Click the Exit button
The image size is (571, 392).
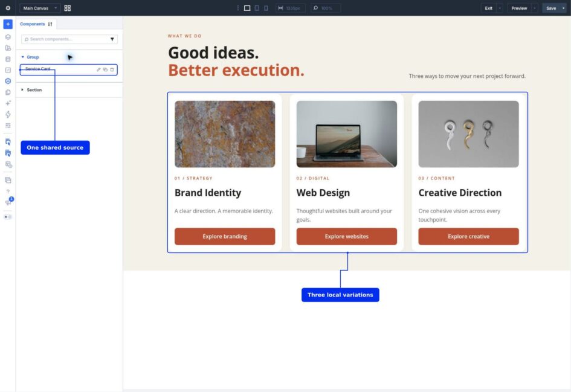[x=488, y=8]
